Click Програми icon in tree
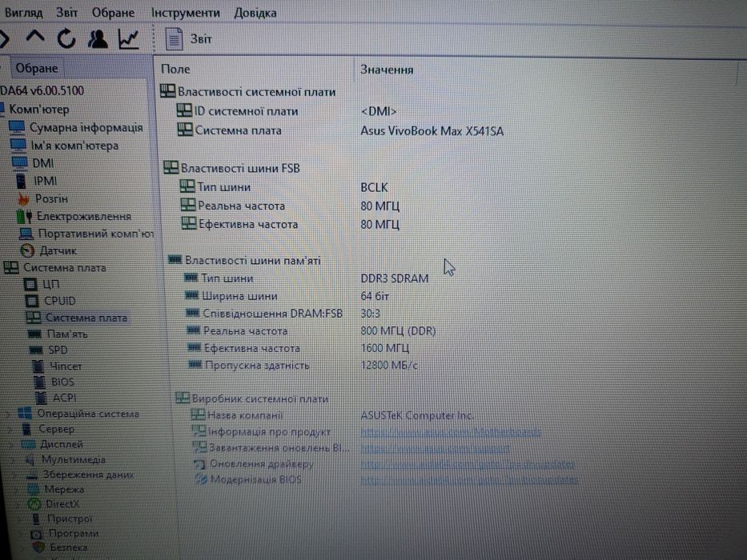Screen dimensions: 747x560 pyautogui.click(x=37, y=534)
